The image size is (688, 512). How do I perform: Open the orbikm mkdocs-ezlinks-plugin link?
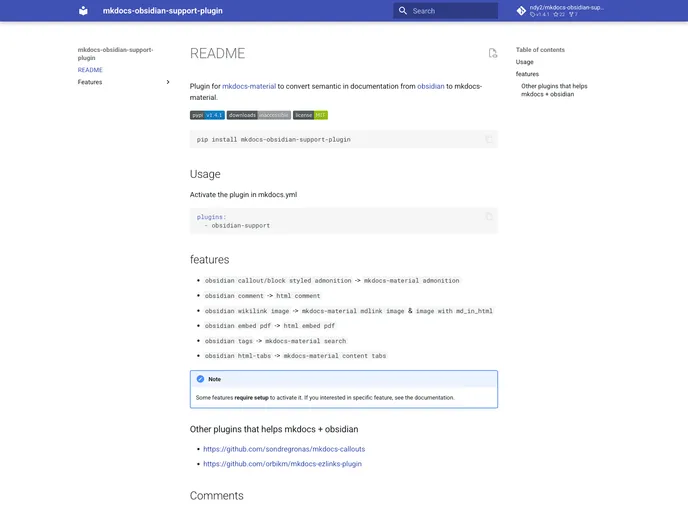click(282, 464)
